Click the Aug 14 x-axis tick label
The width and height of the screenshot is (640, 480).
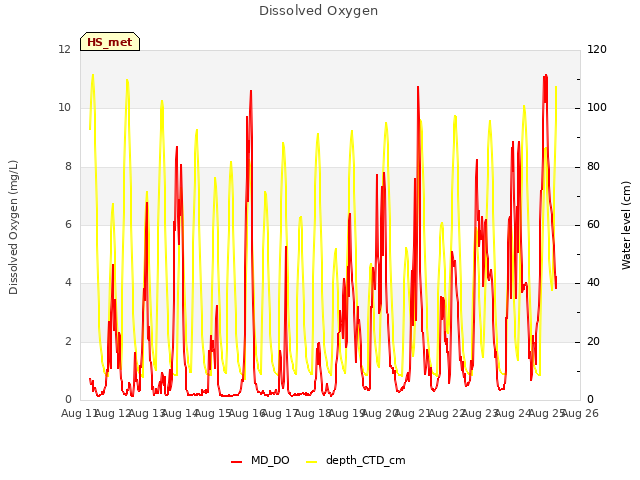tap(180, 413)
